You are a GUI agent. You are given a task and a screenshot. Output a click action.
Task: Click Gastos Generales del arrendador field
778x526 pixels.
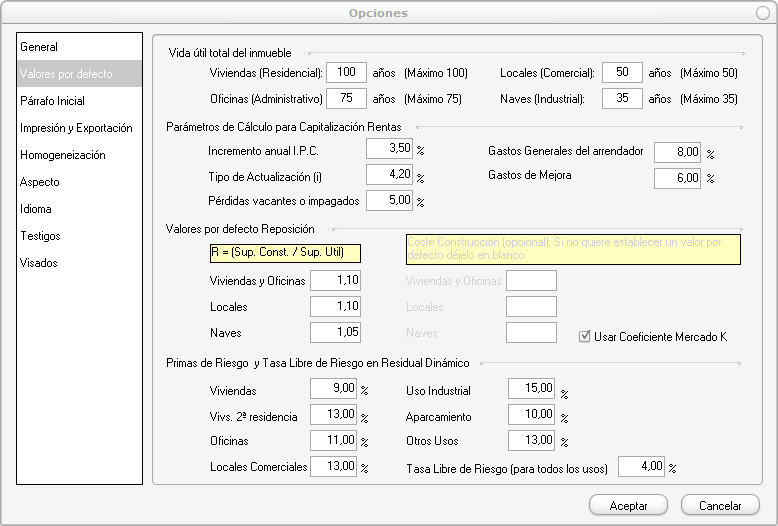pos(677,152)
